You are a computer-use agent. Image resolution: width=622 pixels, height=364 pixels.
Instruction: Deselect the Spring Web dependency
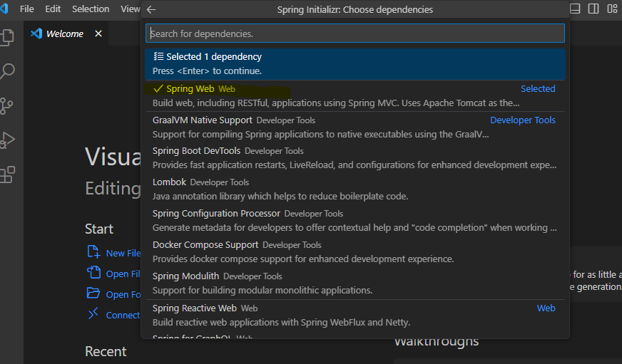pos(355,95)
